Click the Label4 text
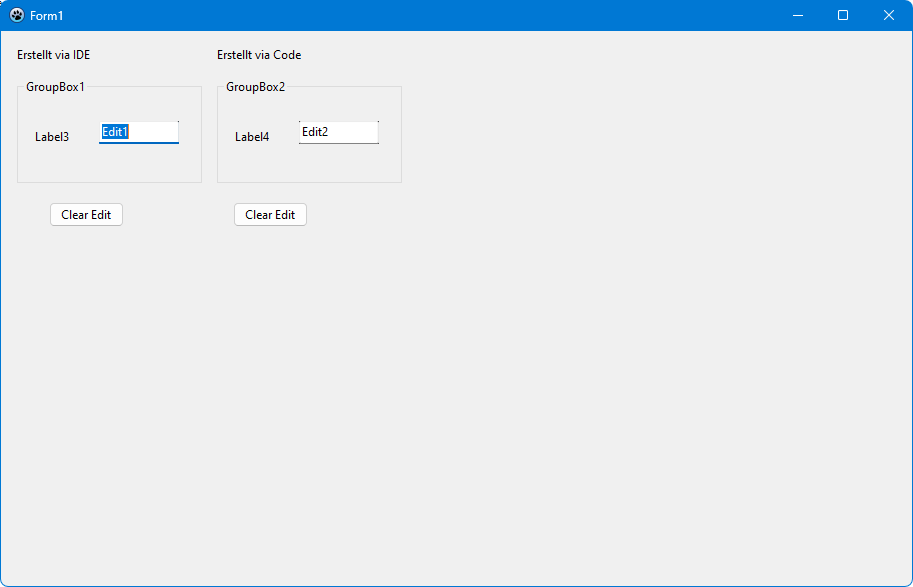This screenshot has height=587, width=913. coord(252,137)
